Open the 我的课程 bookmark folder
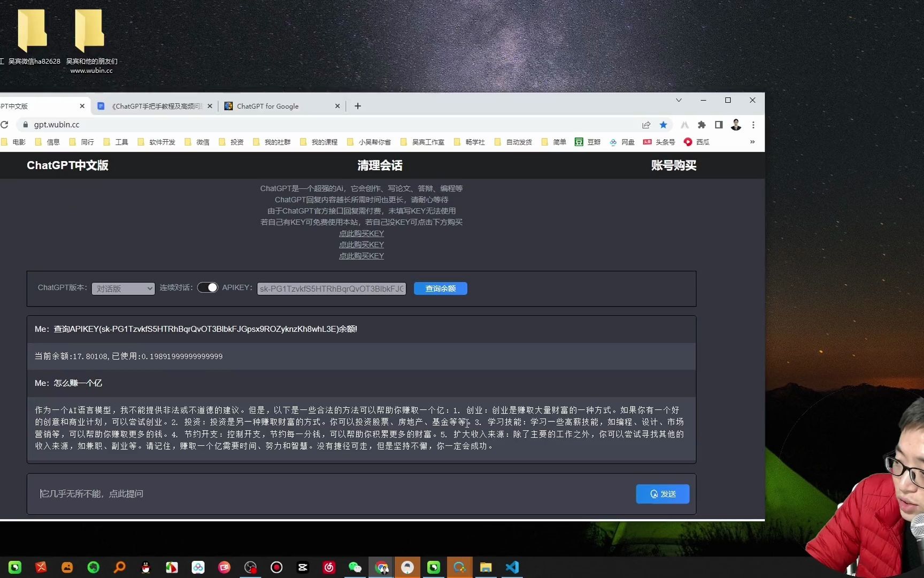 tap(319, 142)
